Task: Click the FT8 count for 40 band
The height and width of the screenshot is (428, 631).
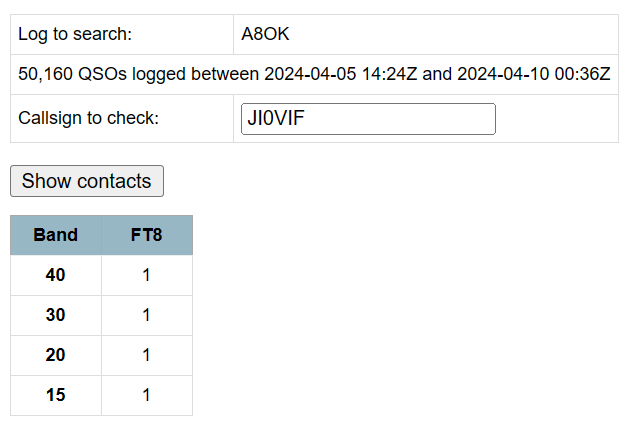Action: (x=146, y=275)
